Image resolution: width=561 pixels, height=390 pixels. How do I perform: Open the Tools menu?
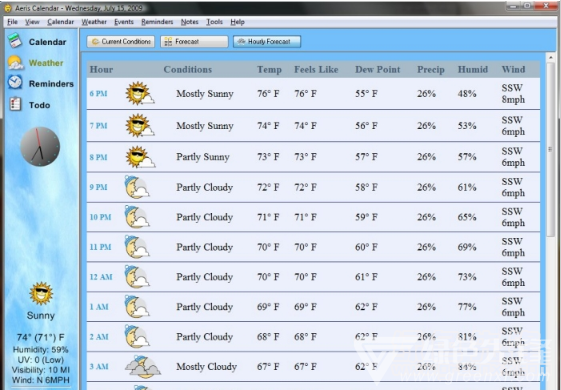(214, 22)
